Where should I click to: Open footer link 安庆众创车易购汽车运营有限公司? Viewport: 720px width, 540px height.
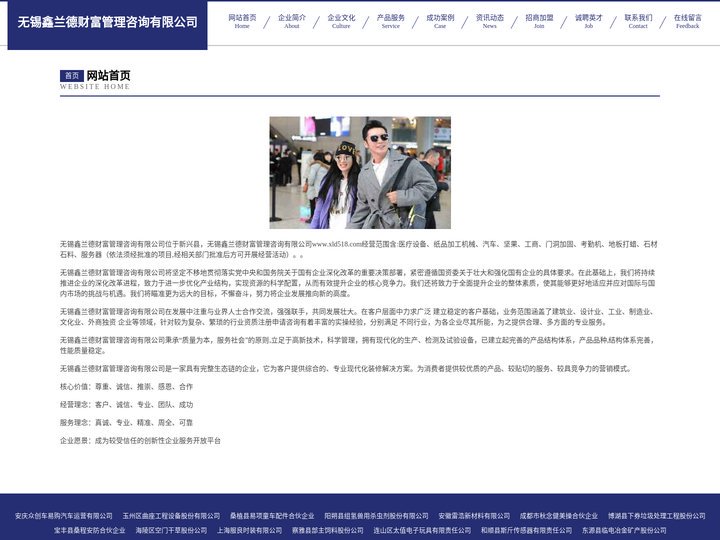point(63,516)
